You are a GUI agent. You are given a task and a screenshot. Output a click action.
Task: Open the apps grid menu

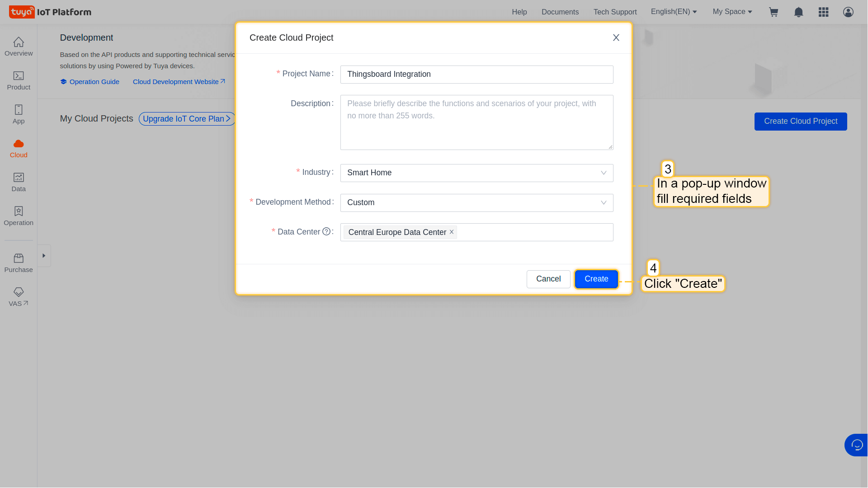(x=823, y=12)
